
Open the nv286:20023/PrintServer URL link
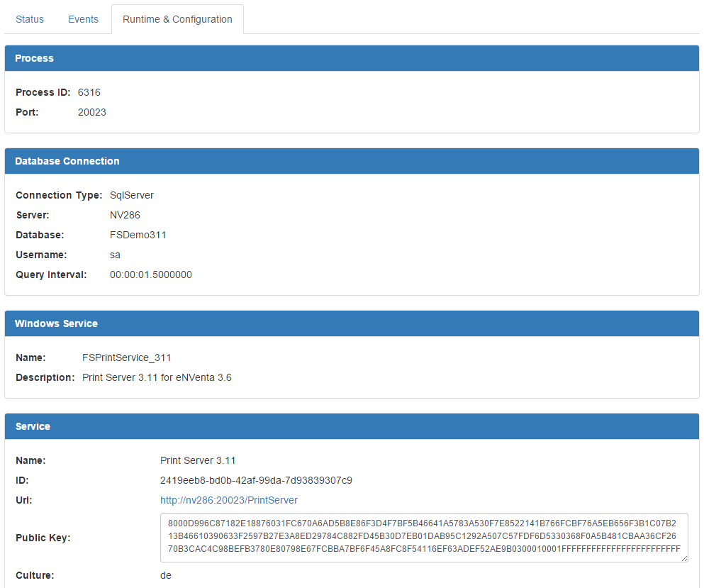tap(228, 500)
